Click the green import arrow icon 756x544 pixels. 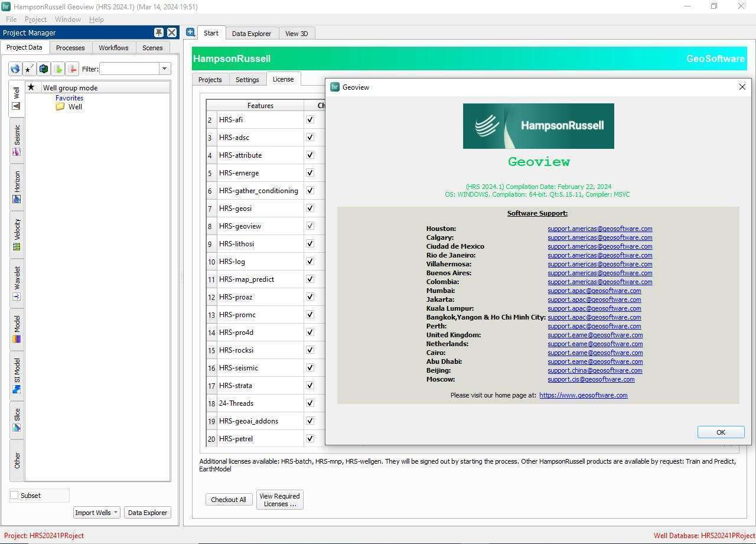[x=58, y=69]
